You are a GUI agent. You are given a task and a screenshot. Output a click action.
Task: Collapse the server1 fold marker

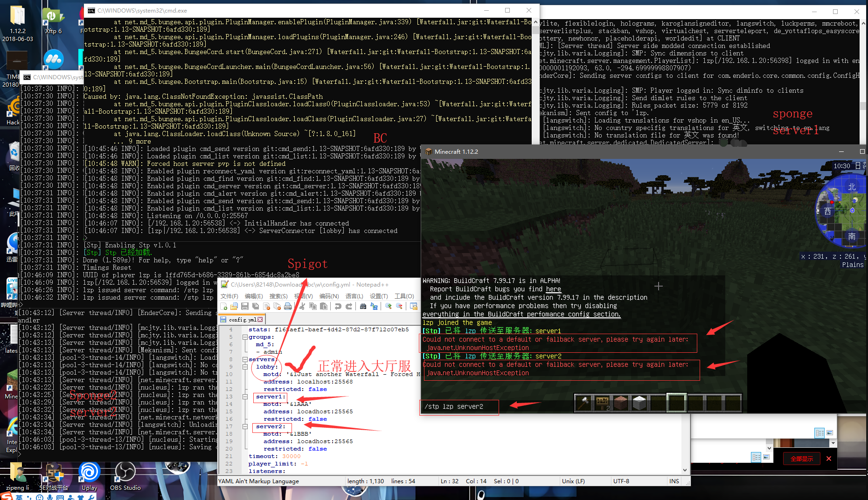pos(245,397)
